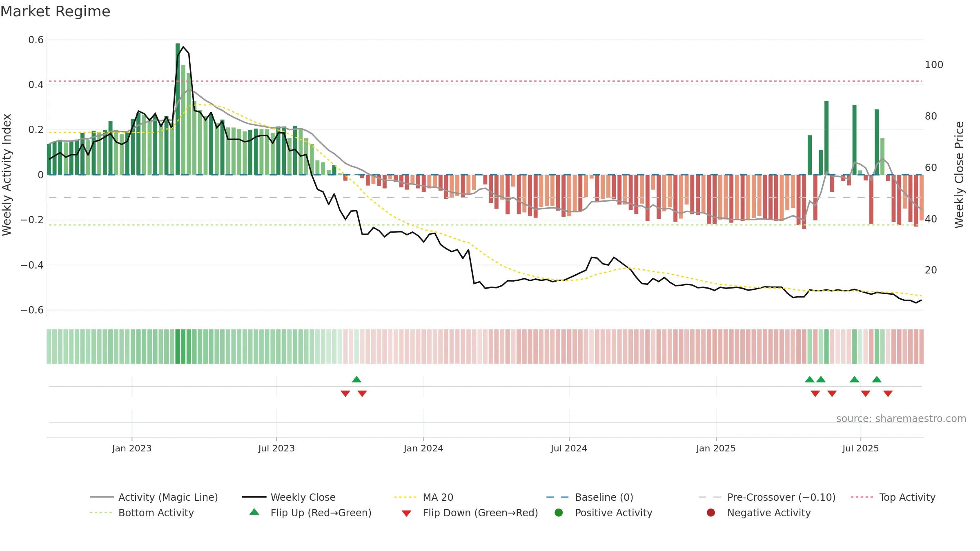Click the 'Jul 2024' x-axis label

pos(569,448)
